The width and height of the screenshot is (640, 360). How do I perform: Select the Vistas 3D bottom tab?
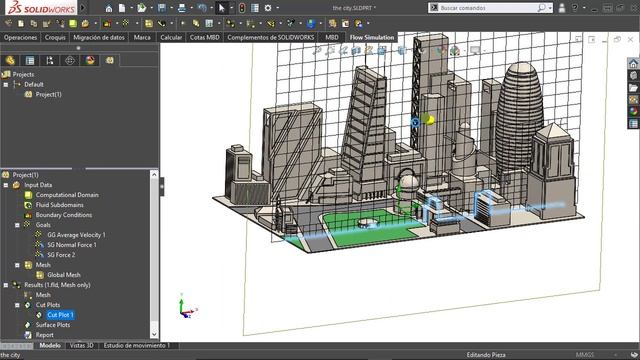coord(82,346)
